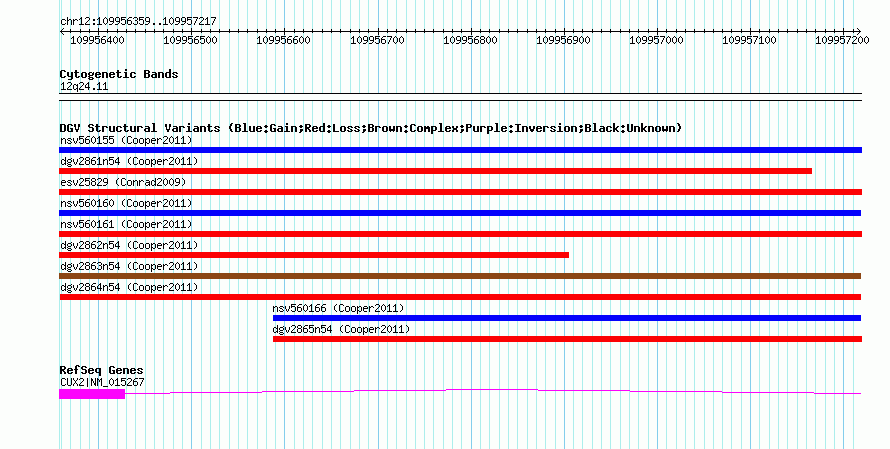Click the ruler's right arrow end
Screen dimensions: 890x449
(859, 32)
